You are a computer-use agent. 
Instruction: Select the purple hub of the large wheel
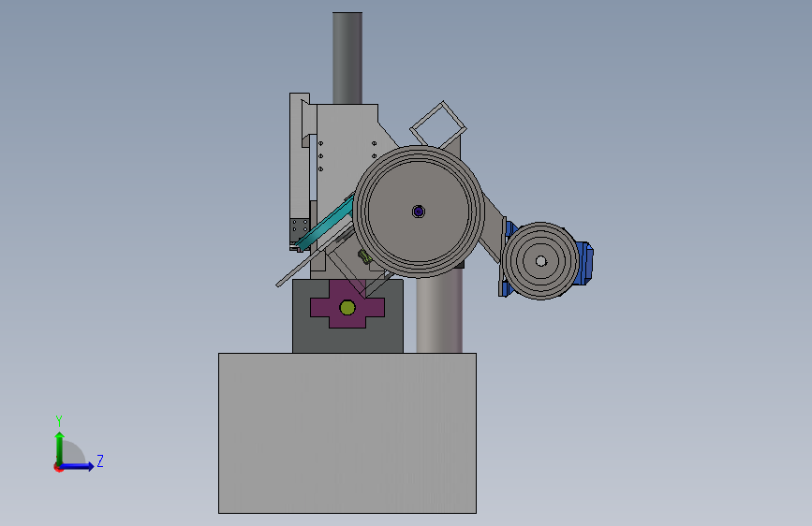click(x=419, y=212)
